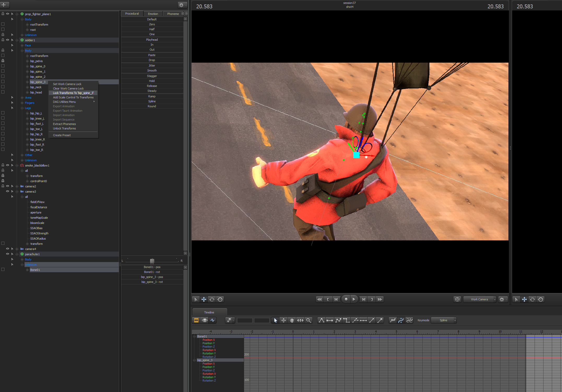The width and height of the screenshot is (562, 392).
Task: Open the animation set editor gear menu
Action: point(182,5)
